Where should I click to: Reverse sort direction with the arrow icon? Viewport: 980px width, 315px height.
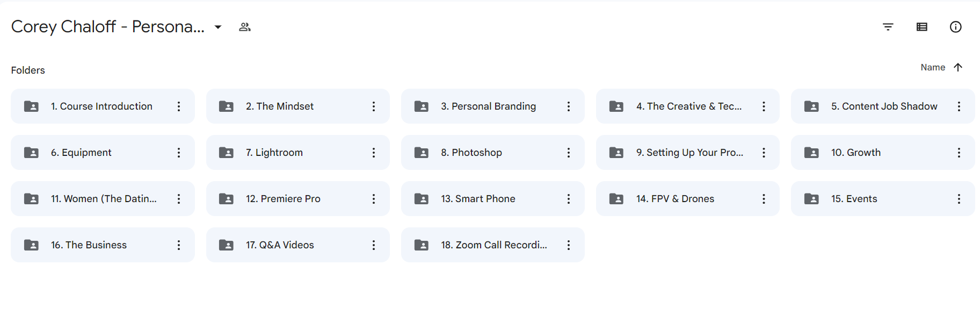(x=958, y=67)
